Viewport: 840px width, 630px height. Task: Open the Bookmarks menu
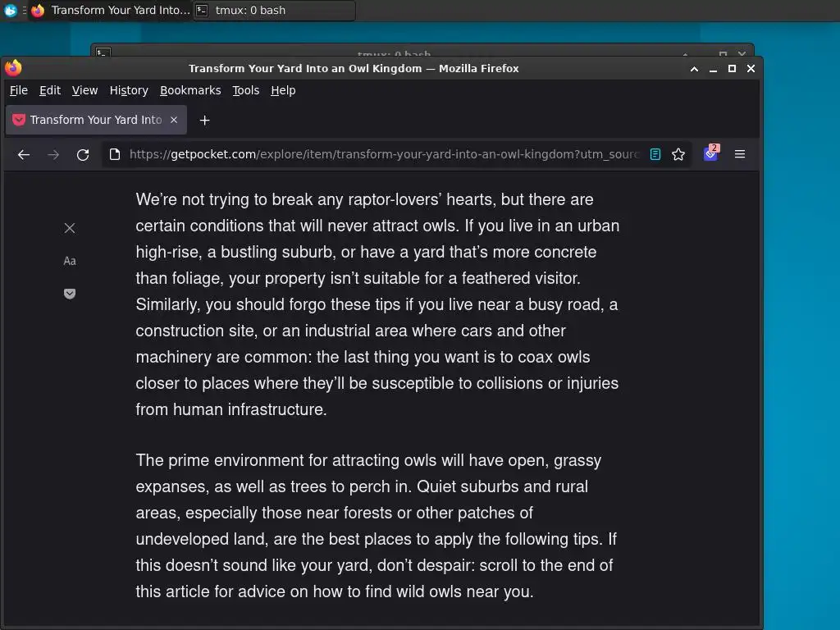point(189,90)
